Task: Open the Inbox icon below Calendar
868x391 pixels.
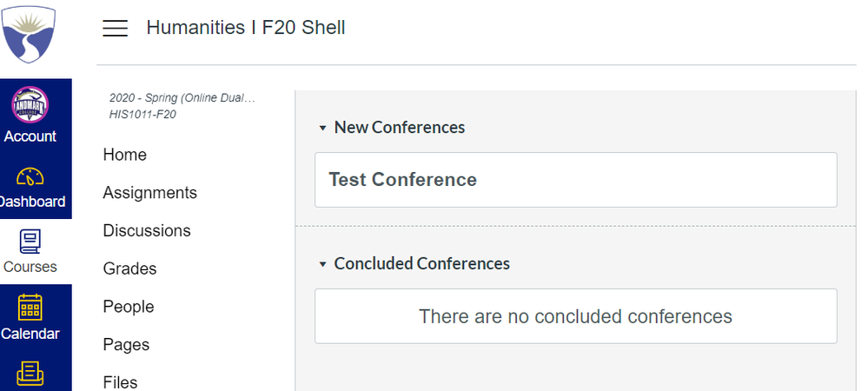Action: 30,374
